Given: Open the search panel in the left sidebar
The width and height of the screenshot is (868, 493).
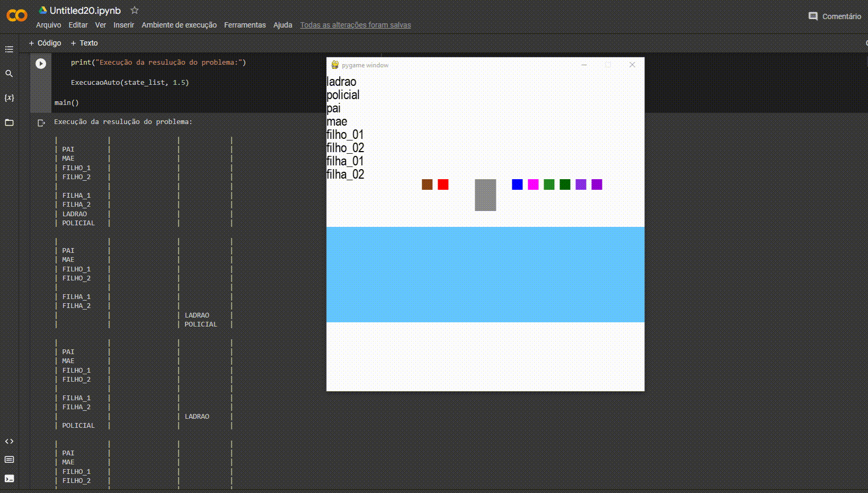Looking at the screenshot, I should pos(9,74).
